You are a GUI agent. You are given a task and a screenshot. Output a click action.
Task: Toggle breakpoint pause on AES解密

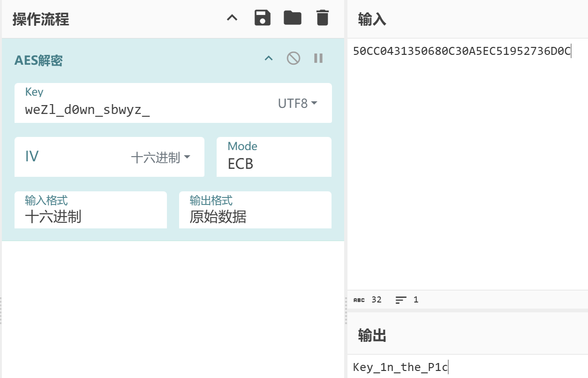[318, 59]
